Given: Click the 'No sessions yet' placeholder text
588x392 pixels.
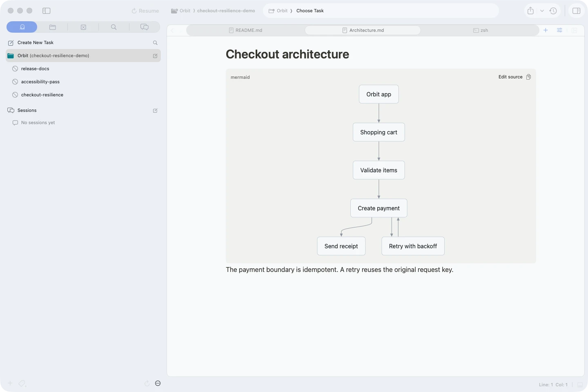Looking at the screenshot, I should pyautogui.click(x=38, y=122).
